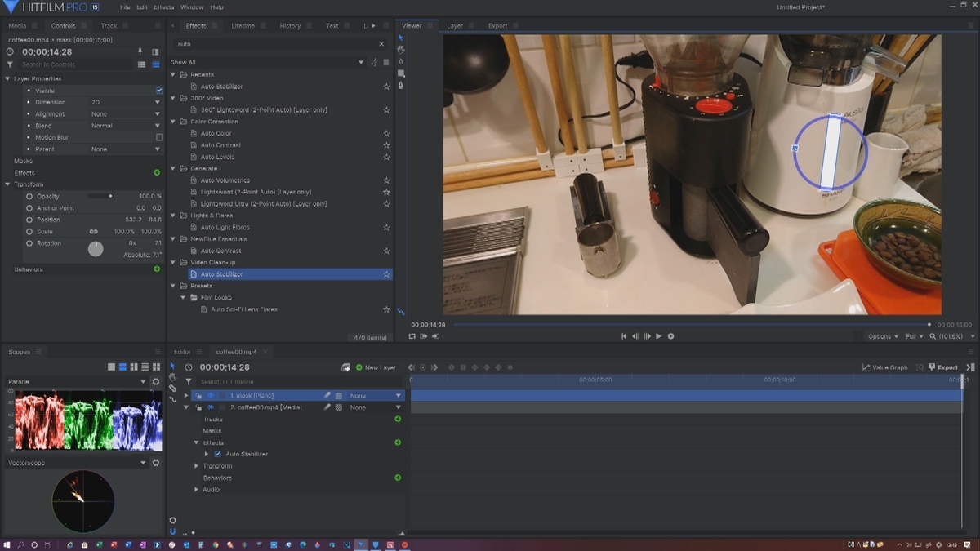The width and height of the screenshot is (980, 551).
Task: Toggle visibility eye of the mask layer
Action: (x=210, y=395)
